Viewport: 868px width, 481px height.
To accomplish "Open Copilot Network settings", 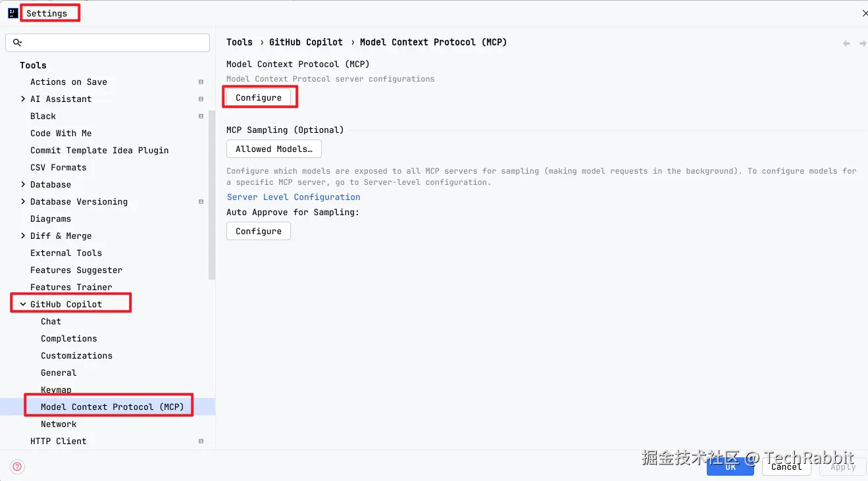I will 59,424.
